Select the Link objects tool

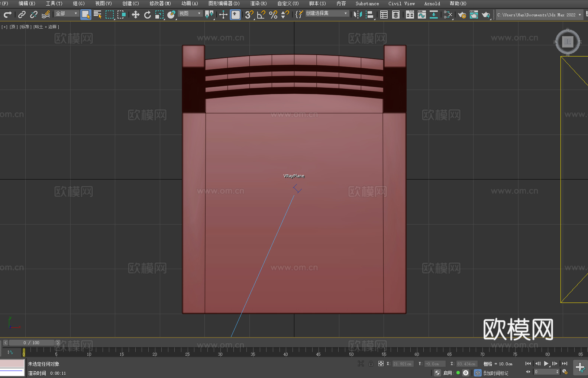point(22,14)
